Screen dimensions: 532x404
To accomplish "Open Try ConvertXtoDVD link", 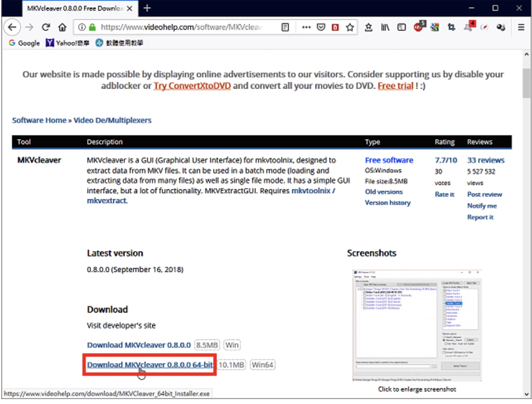I will [x=192, y=86].
